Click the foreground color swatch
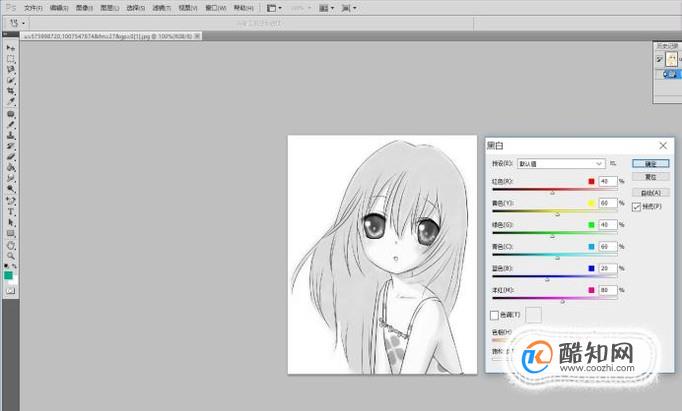 pyautogui.click(x=8, y=275)
